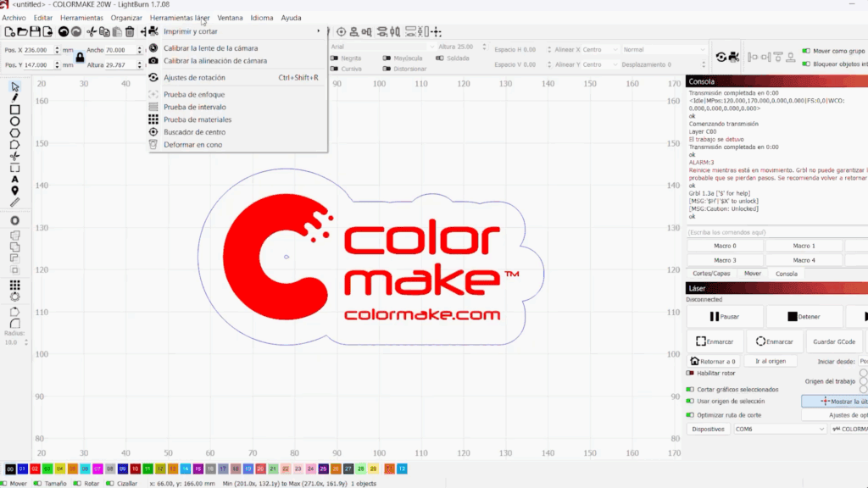Open the Grid array tool
Image resolution: width=868 pixels, height=488 pixels.
pos(15,285)
